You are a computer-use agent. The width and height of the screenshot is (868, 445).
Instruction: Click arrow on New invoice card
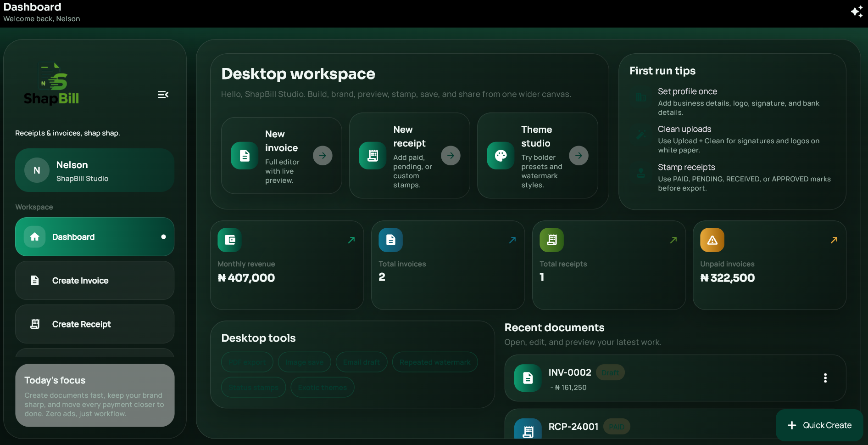[323, 156]
